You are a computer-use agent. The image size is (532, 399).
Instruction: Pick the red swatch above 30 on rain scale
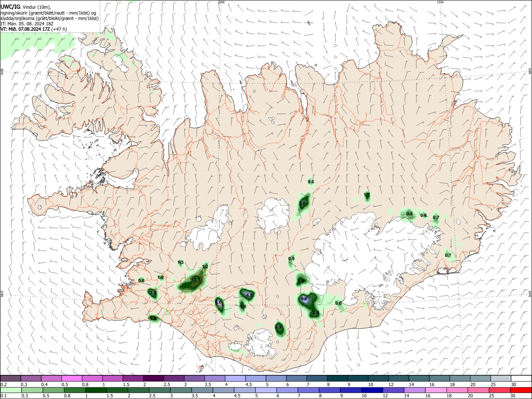click(x=521, y=390)
